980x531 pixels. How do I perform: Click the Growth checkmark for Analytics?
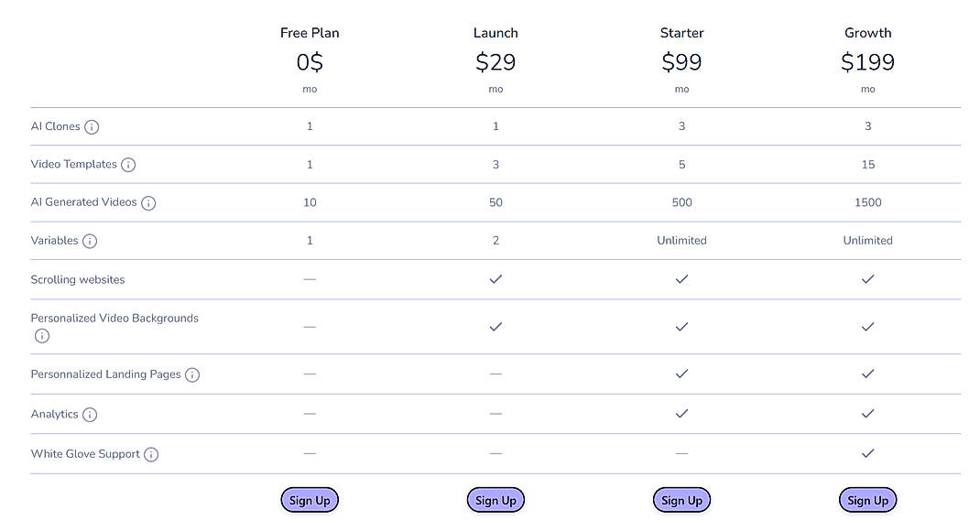pos(867,414)
